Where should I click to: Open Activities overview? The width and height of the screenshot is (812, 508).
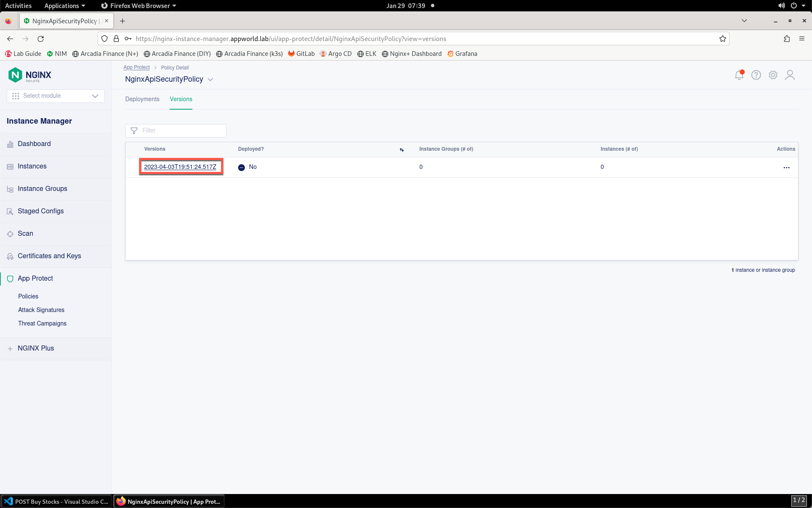(18, 6)
